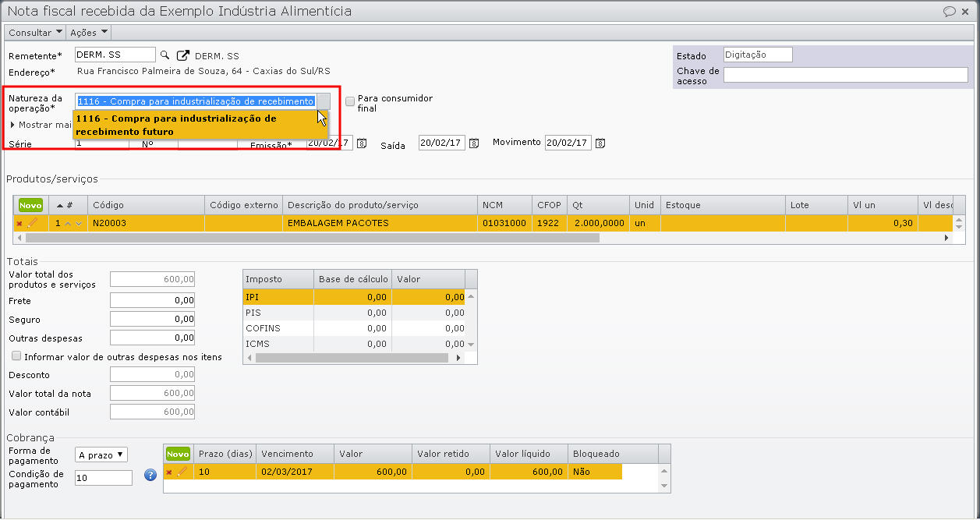Image resolution: width=980 pixels, height=520 pixels.
Task: Click the Código column header
Action: pyautogui.click(x=146, y=205)
